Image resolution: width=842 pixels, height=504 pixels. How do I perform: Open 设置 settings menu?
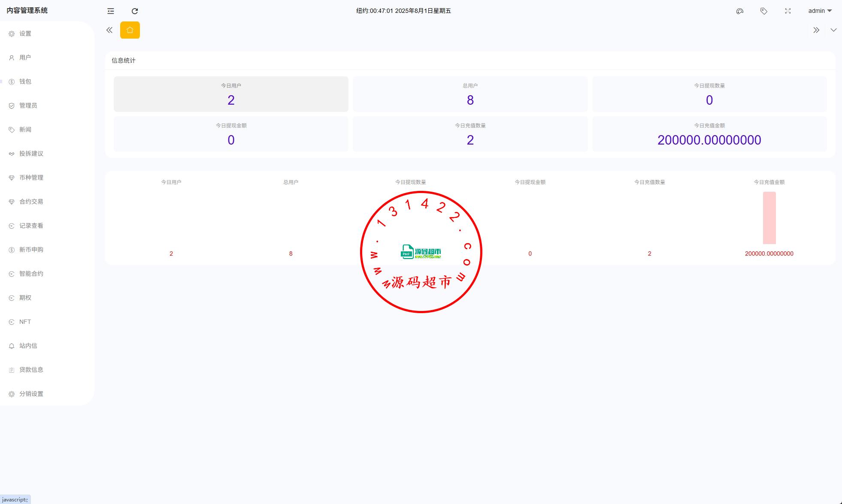coord(25,33)
